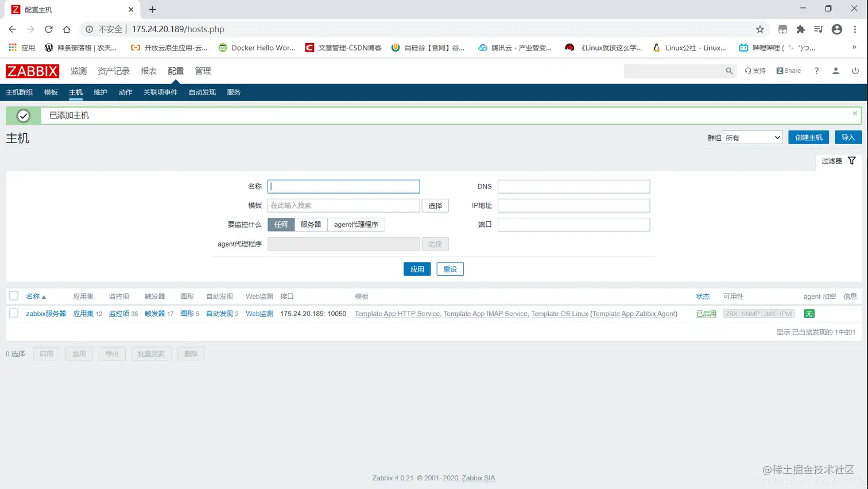
Task: Switch to 模板 submenu
Action: tap(51, 92)
